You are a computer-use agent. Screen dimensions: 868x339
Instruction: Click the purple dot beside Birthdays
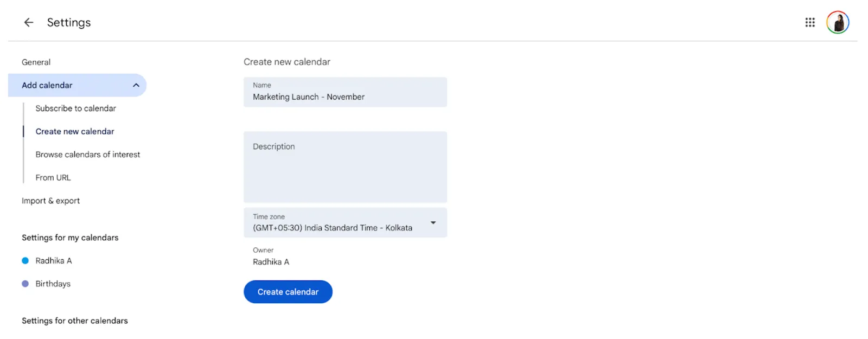[x=25, y=284]
